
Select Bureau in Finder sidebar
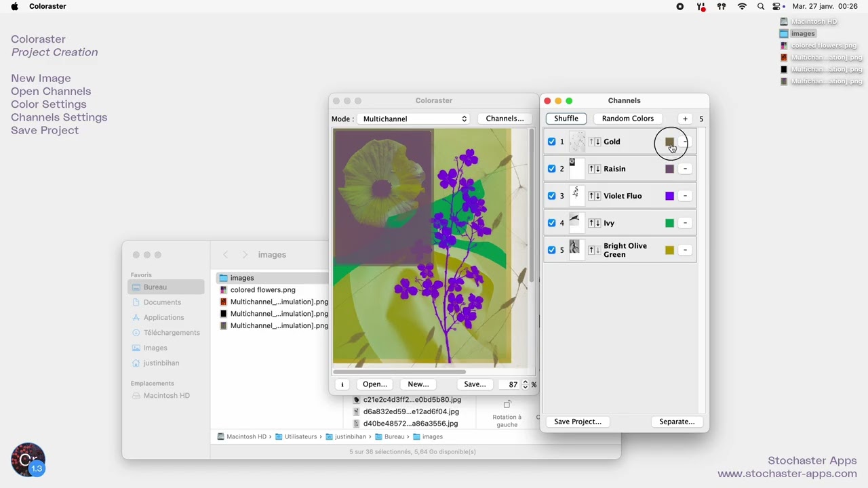coord(166,287)
